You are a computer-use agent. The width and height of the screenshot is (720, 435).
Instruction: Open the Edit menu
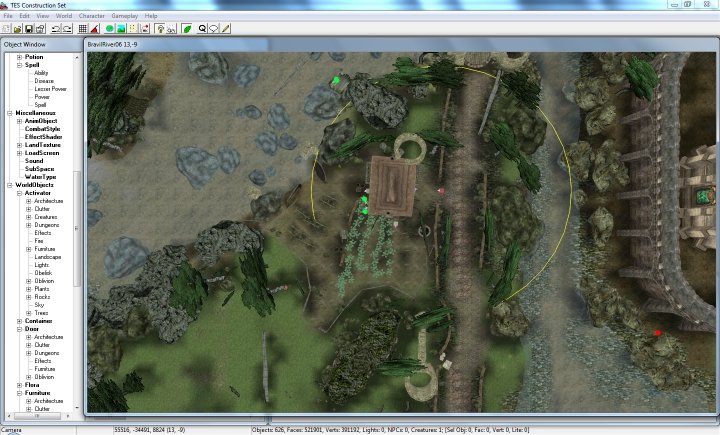24,16
